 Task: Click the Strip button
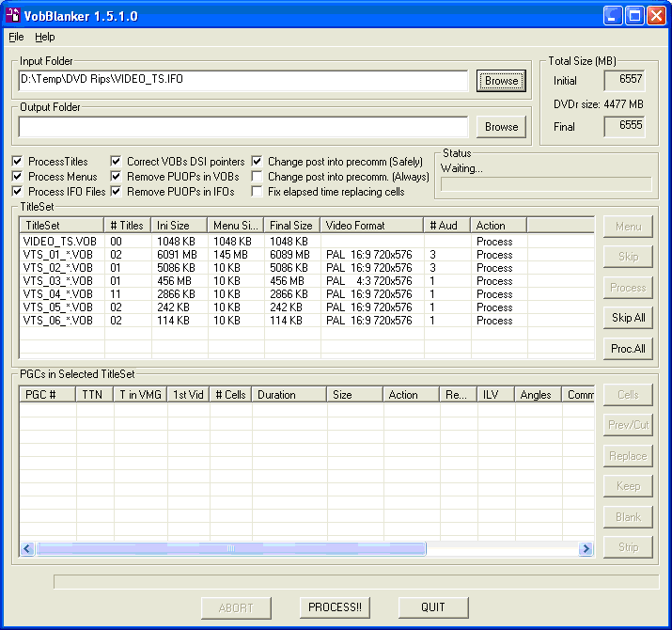(628, 547)
